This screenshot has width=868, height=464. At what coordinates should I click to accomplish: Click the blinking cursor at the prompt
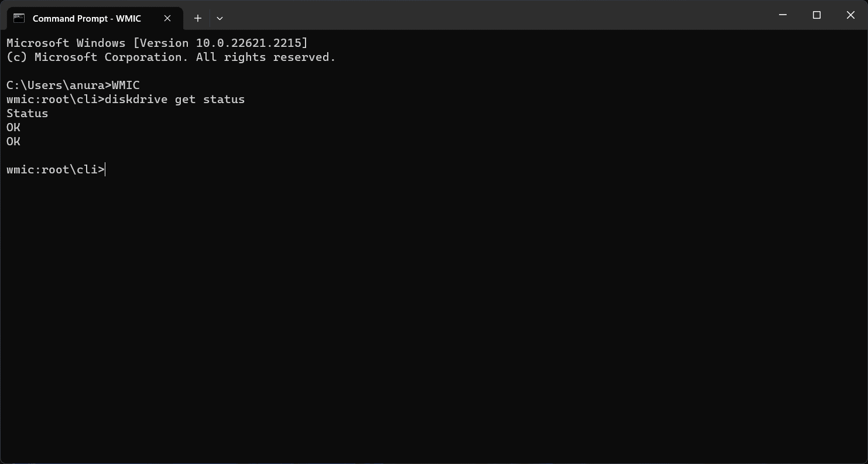click(x=105, y=169)
